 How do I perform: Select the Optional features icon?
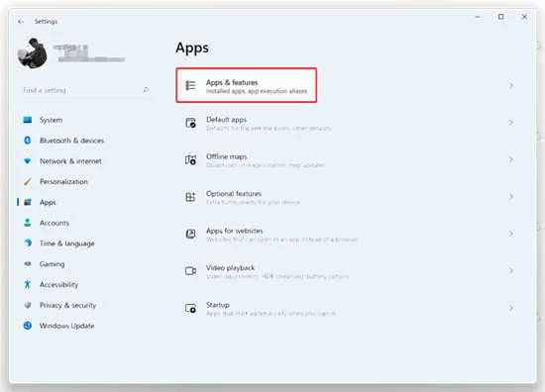pyautogui.click(x=190, y=197)
